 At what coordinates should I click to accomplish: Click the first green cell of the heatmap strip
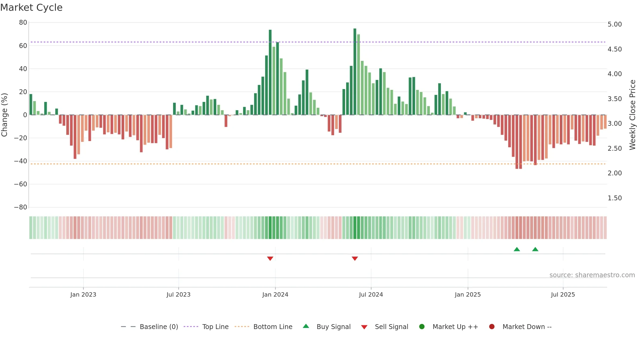[31, 228]
